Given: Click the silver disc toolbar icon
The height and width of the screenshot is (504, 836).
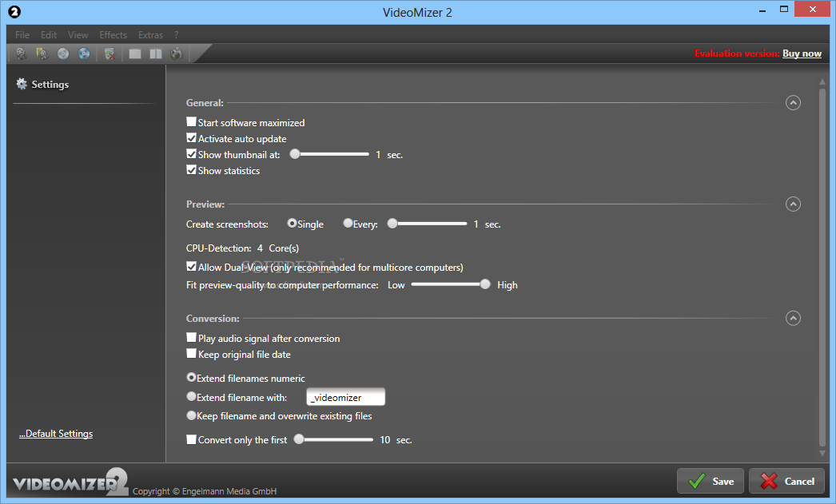Looking at the screenshot, I should (x=63, y=54).
